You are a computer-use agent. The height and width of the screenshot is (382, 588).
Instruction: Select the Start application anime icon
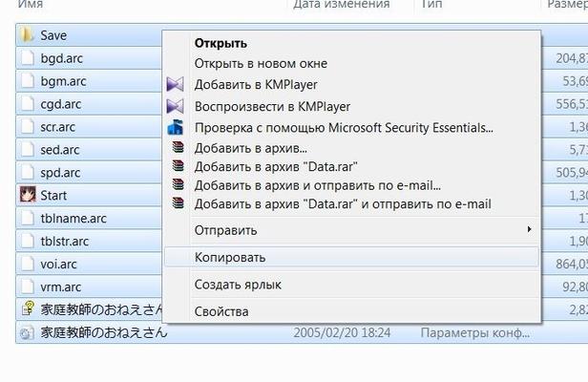pos(28,195)
